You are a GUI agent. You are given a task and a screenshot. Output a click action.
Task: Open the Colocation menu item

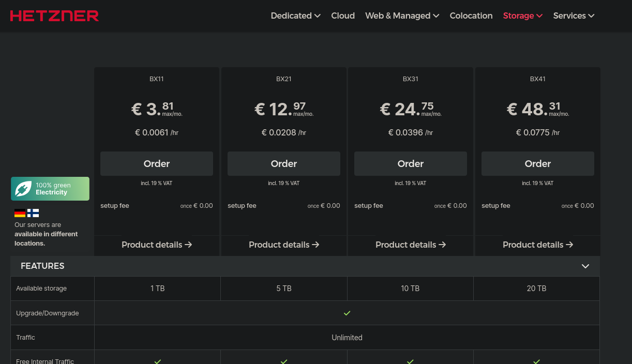click(471, 16)
